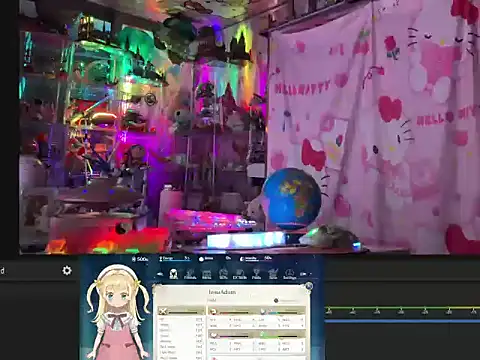The height and width of the screenshot is (360, 480).
Task: Open the Perks trophy icon
Action: pos(256,274)
